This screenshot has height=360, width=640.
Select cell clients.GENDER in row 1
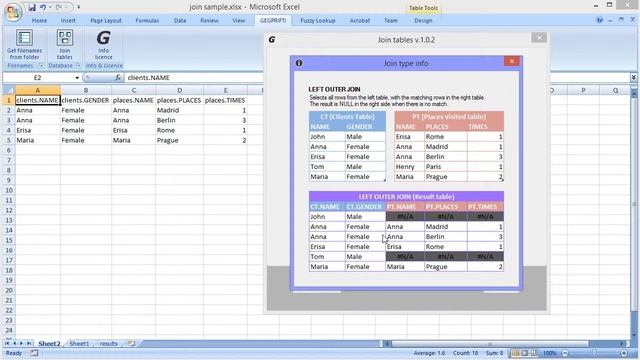click(86, 100)
